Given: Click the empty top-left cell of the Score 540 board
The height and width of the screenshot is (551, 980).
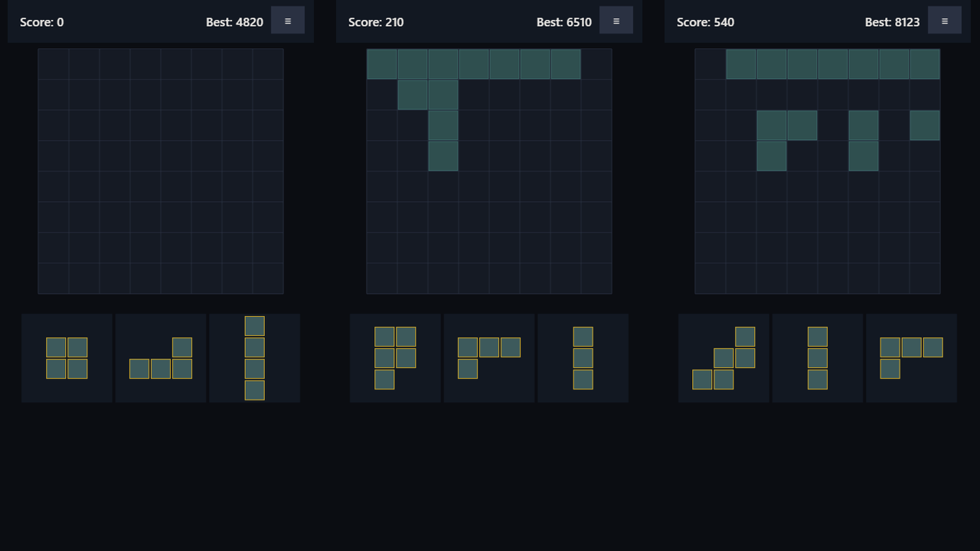Looking at the screenshot, I should pos(710,64).
